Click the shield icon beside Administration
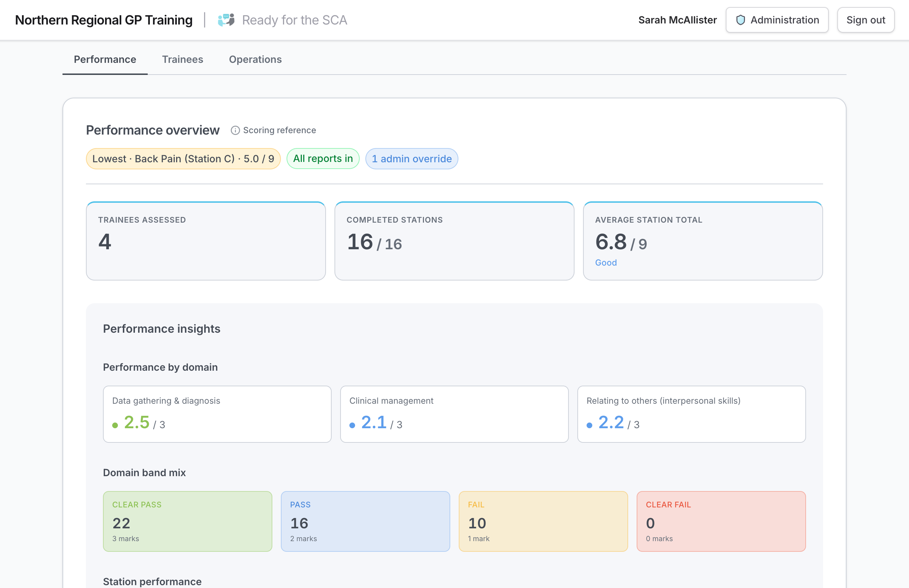This screenshot has height=588, width=909. pos(740,20)
